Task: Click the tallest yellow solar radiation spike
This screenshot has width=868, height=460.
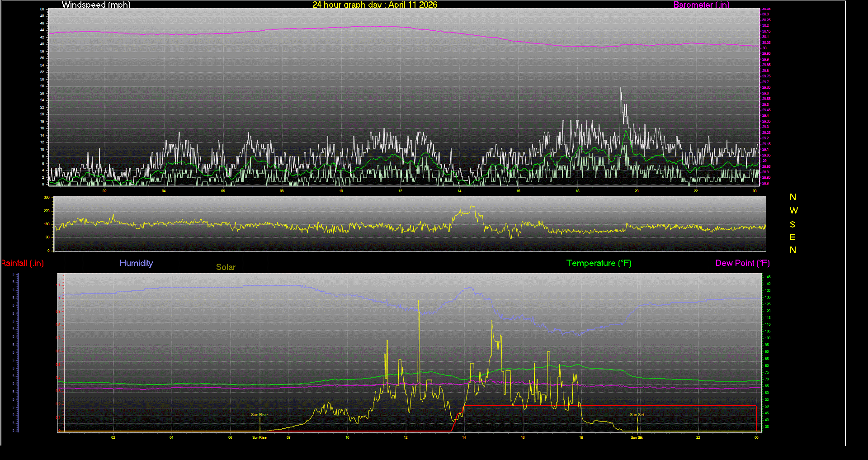Action: click(418, 301)
